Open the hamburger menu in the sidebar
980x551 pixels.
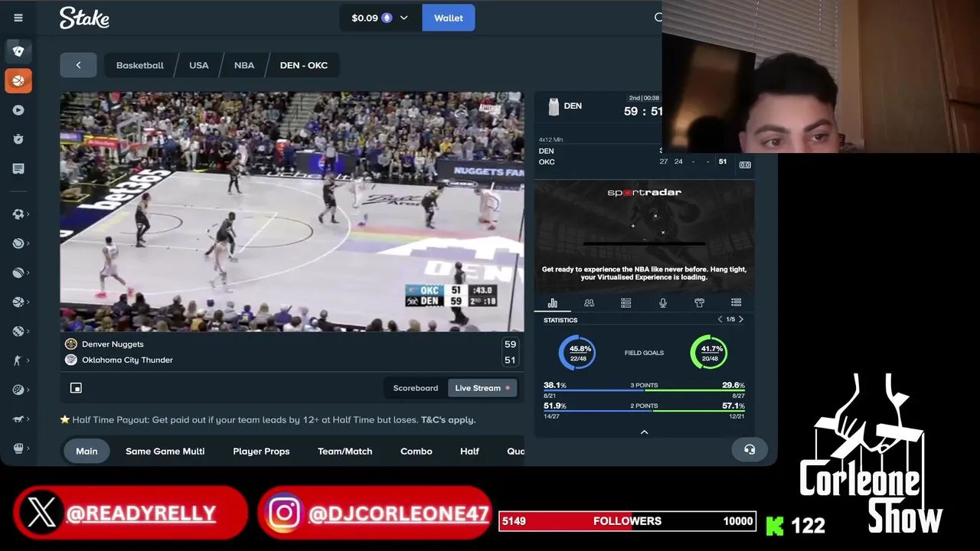18,18
